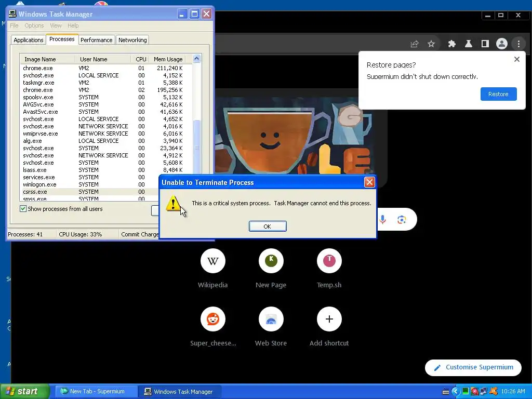Open Task Manager Options menu

tap(34, 25)
